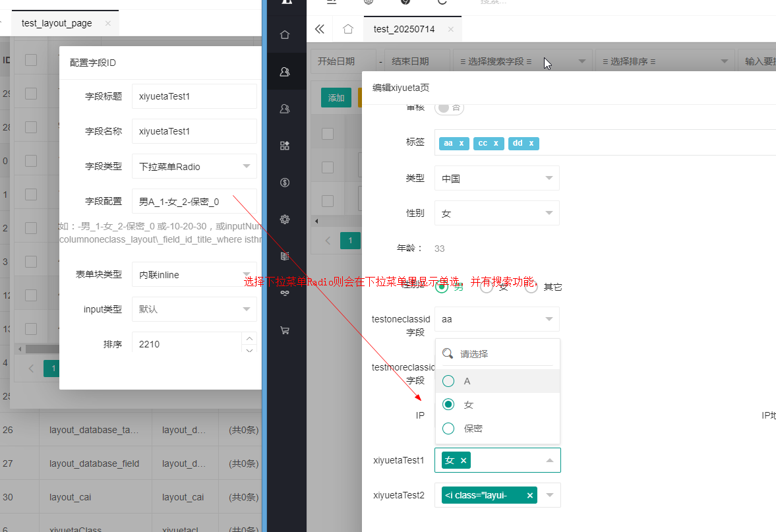
Task: Click the green 添加 button
Action: (x=336, y=98)
